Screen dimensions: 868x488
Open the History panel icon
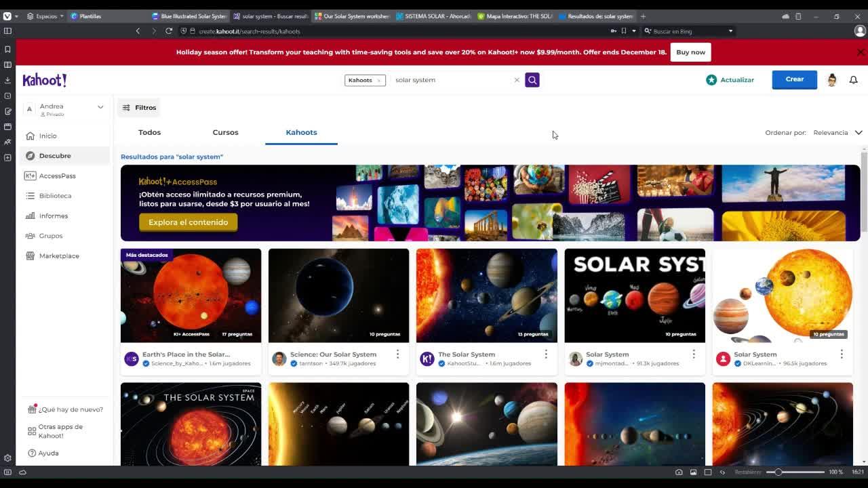point(7,96)
